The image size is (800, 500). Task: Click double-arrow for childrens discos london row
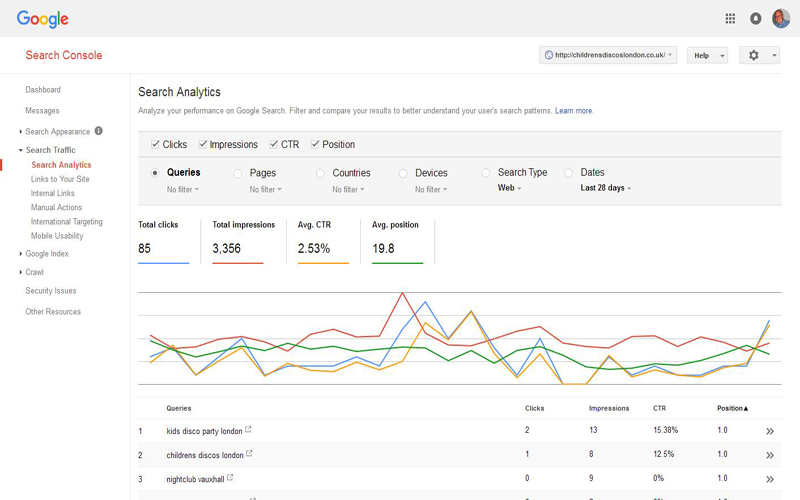(x=770, y=455)
